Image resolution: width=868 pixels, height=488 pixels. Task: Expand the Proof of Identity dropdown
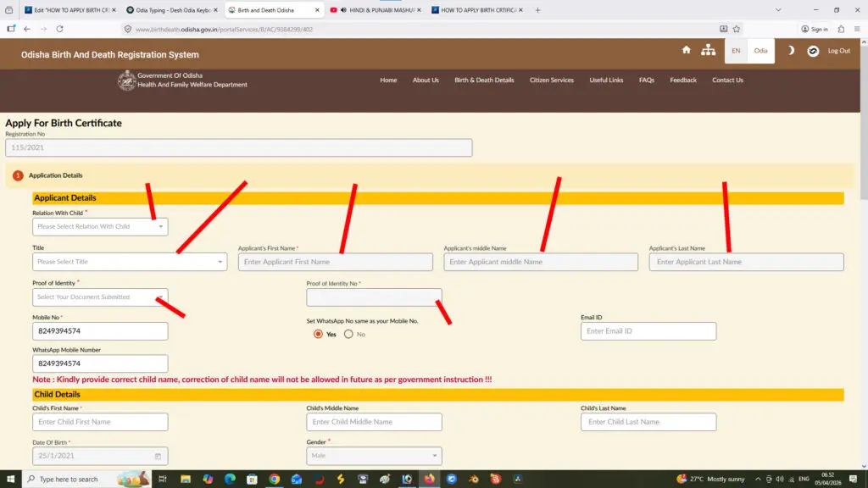pyautogui.click(x=100, y=297)
